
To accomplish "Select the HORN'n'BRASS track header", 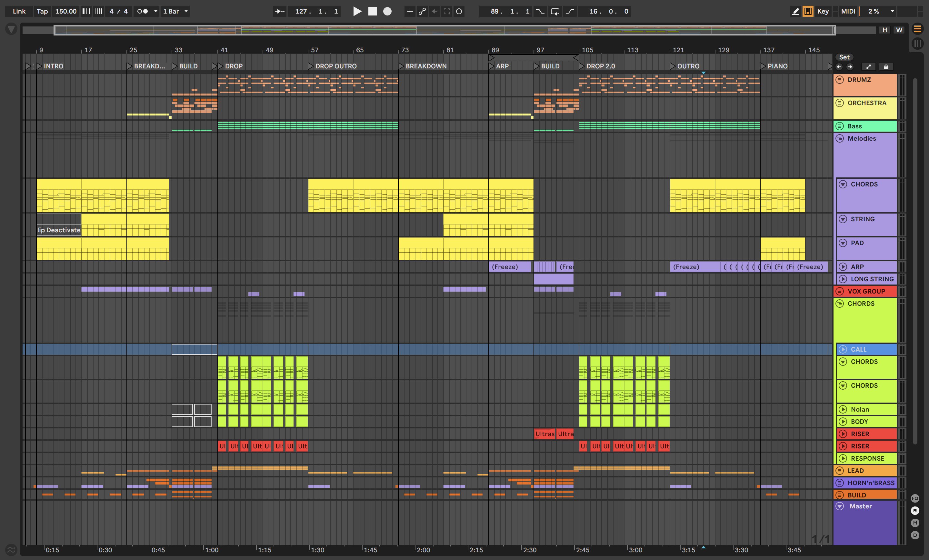I will [865, 483].
